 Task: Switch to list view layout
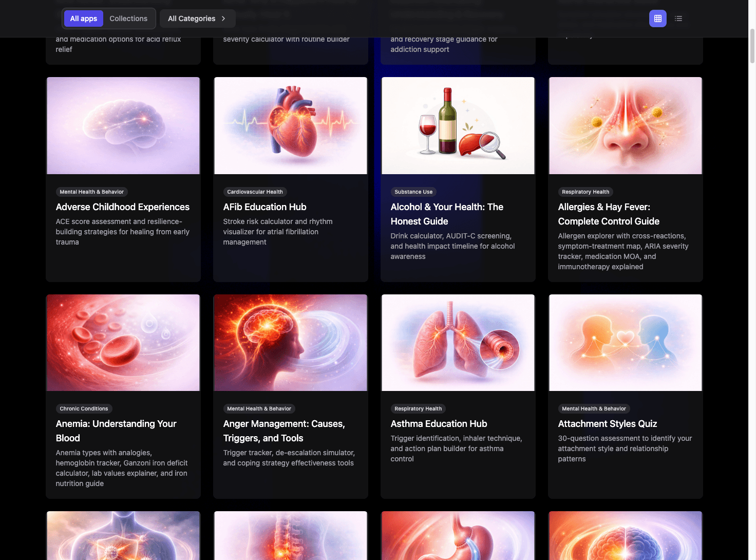click(x=678, y=18)
